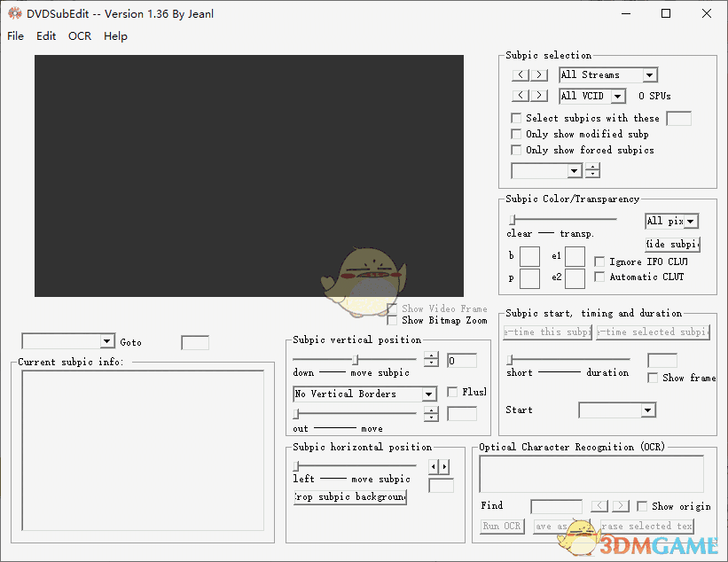Click the Crop subpic background button

tap(349, 496)
